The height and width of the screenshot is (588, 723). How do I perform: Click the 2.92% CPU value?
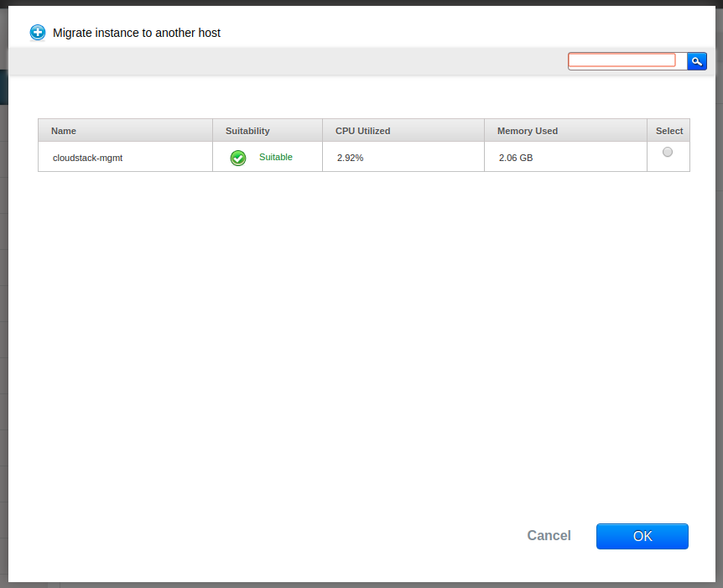point(350,159)
